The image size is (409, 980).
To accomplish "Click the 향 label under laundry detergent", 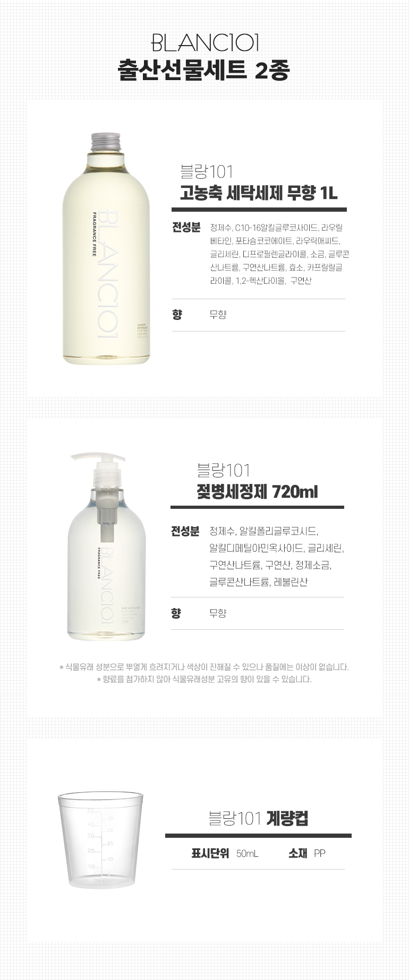I will click(177, 315).
